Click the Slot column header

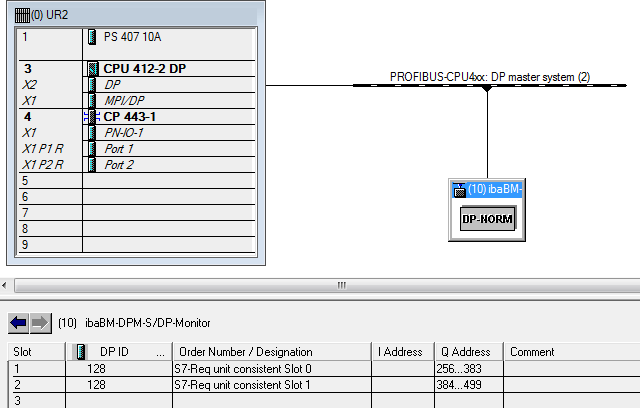tap(36, 352)
